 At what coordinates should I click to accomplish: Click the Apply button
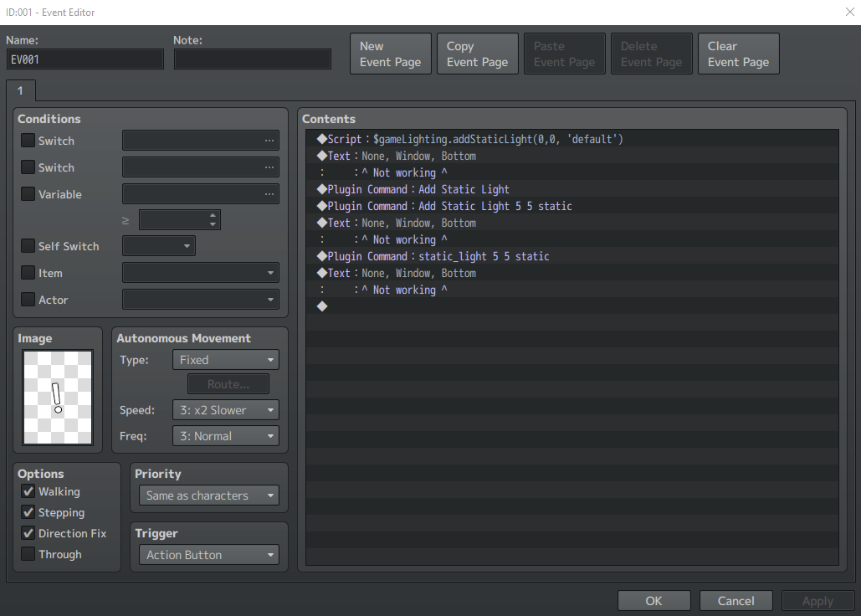[817, 601]
